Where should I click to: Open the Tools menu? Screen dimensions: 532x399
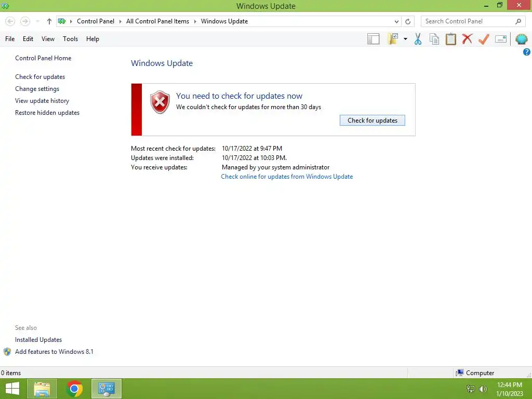tap(70, 39)
